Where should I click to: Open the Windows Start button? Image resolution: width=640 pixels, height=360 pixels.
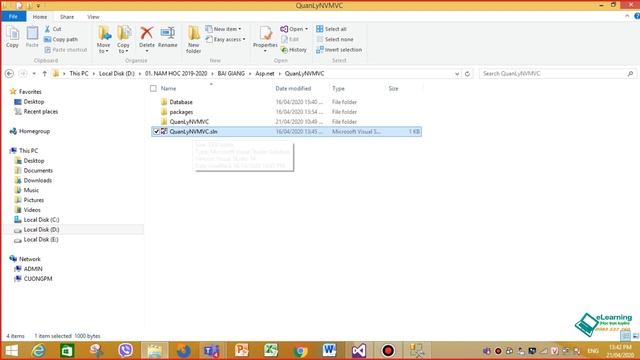click(11, 351)
